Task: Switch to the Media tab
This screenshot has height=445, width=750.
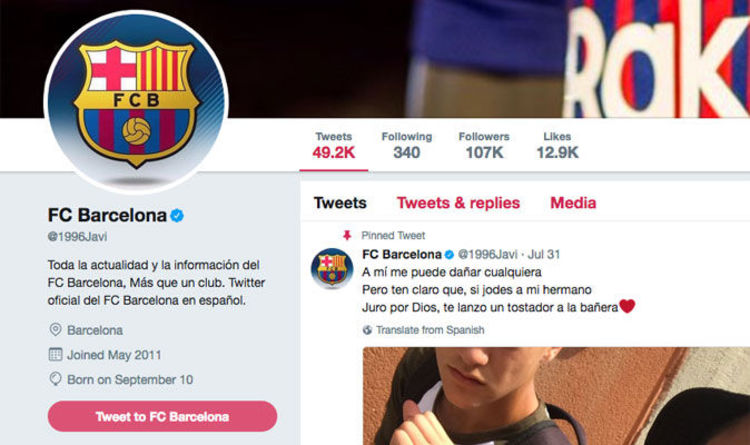Action: click(x=573, y=203)
